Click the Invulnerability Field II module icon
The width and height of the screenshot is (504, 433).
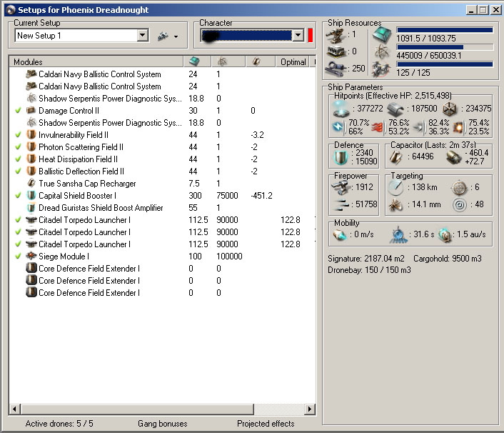pyautogui.click(x=31, y=135)
